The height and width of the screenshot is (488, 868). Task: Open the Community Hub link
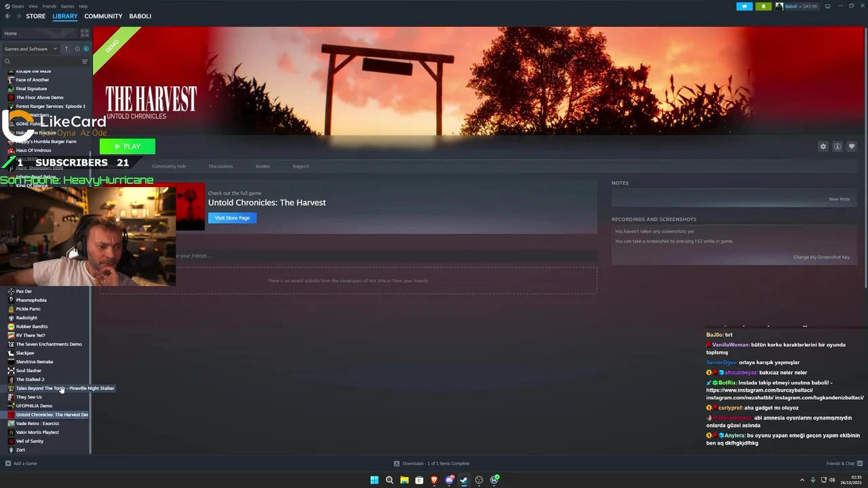[169, 166]
